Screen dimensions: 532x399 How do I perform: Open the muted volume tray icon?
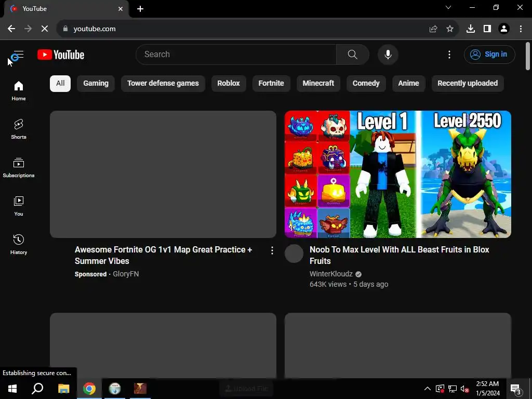pyautogui.click(x=464, y=389)
